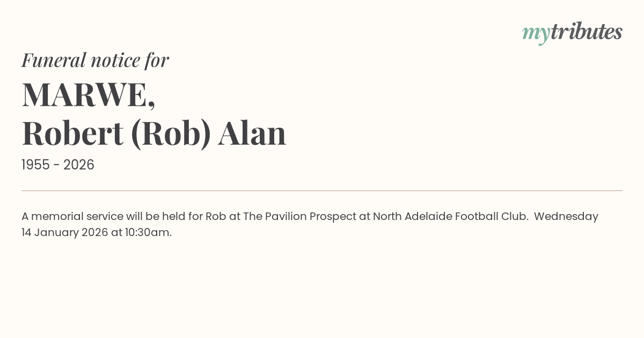Click the word "Funeral" in the heading
The width and height of the screenshot is (644, 338).
[54, 60]
